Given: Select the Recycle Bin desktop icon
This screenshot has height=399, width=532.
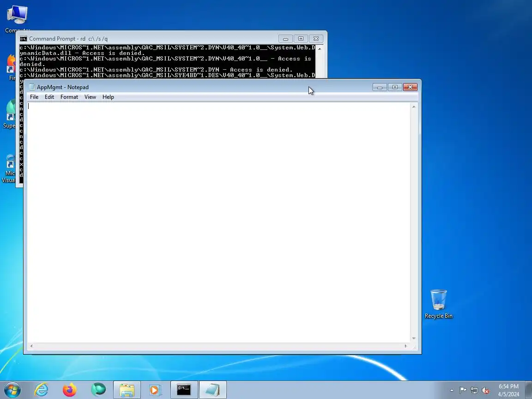Looking at the screenshot, I should (x=438, y=304).
